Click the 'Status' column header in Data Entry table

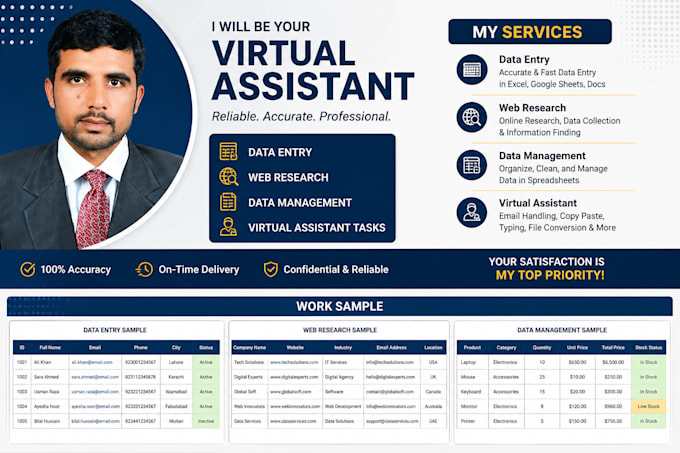coord(206,348)
